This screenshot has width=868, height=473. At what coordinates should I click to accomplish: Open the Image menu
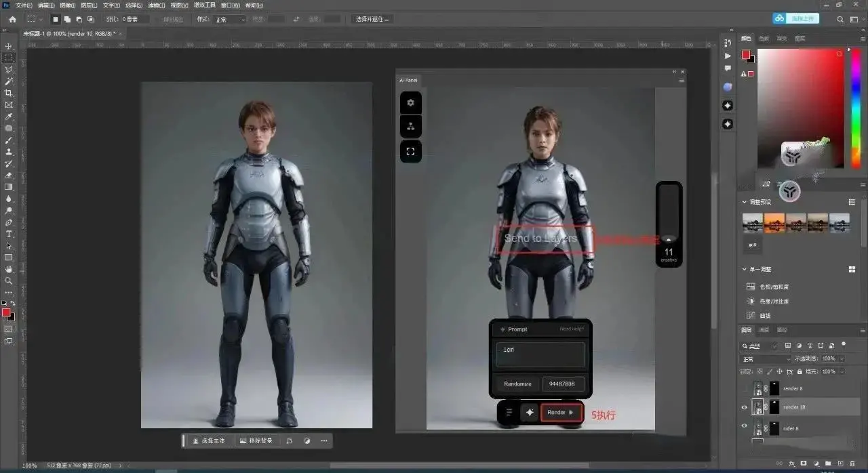(x=67, y=5)
